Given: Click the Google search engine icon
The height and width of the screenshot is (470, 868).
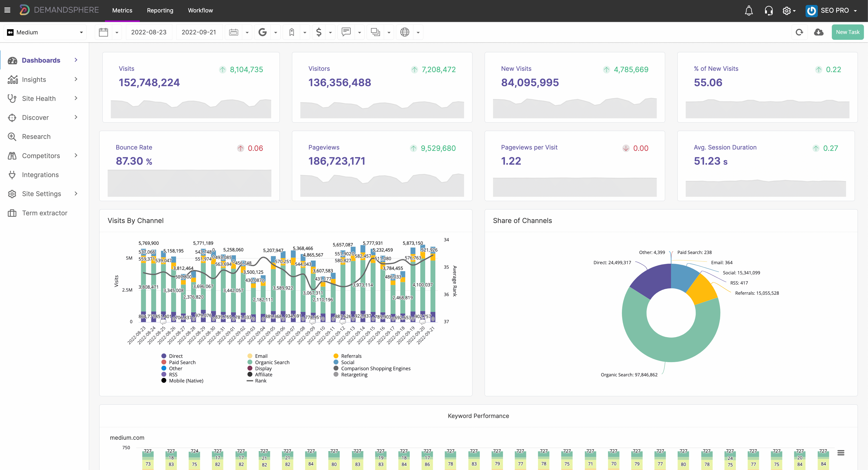Looking at the screenshot, I should [263, 32].
